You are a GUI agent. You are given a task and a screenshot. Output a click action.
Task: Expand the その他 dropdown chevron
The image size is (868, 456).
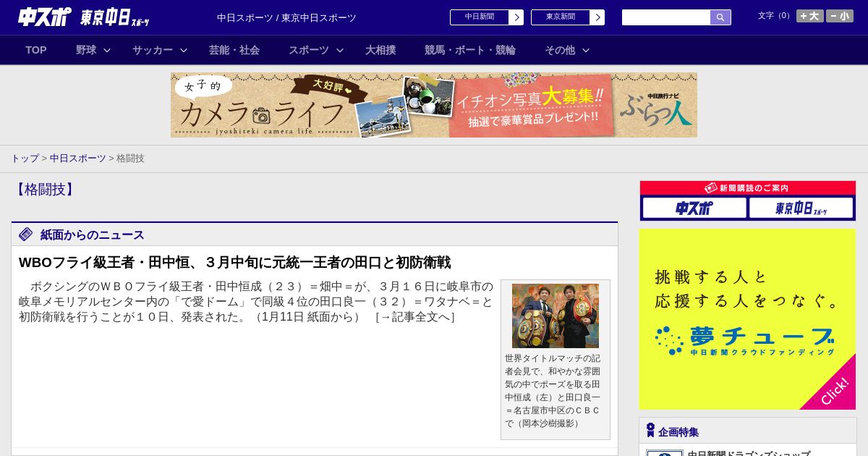(586, 50)
